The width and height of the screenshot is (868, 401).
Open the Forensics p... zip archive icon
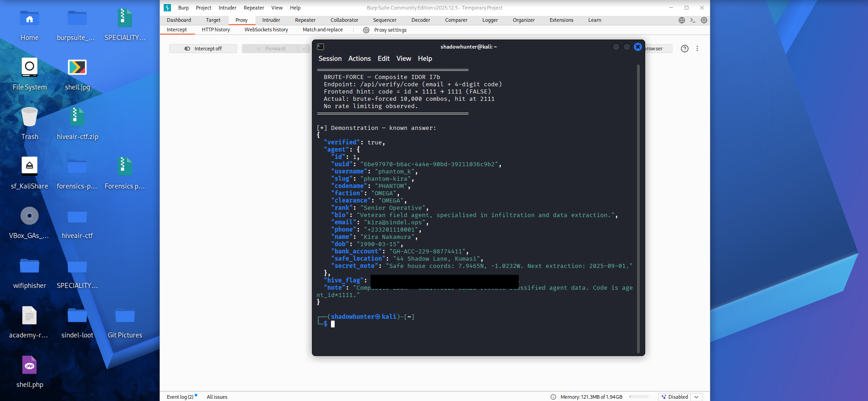[125, 166]
